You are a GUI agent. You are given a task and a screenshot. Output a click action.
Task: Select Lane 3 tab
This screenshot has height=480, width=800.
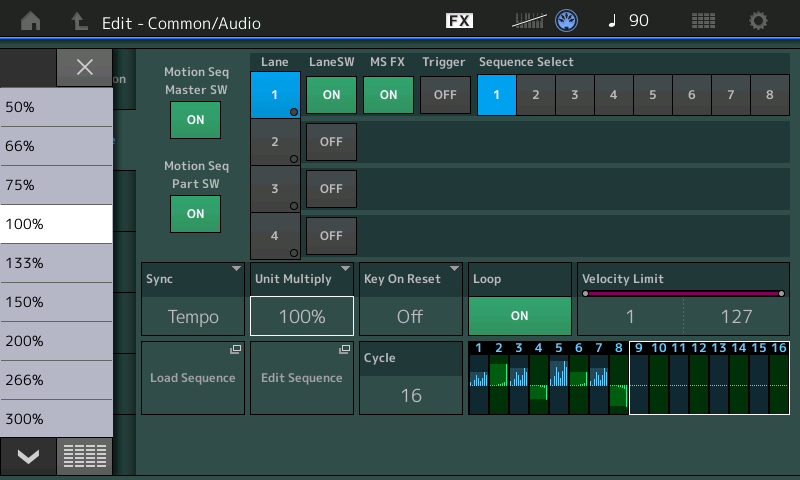coord(274,188)
